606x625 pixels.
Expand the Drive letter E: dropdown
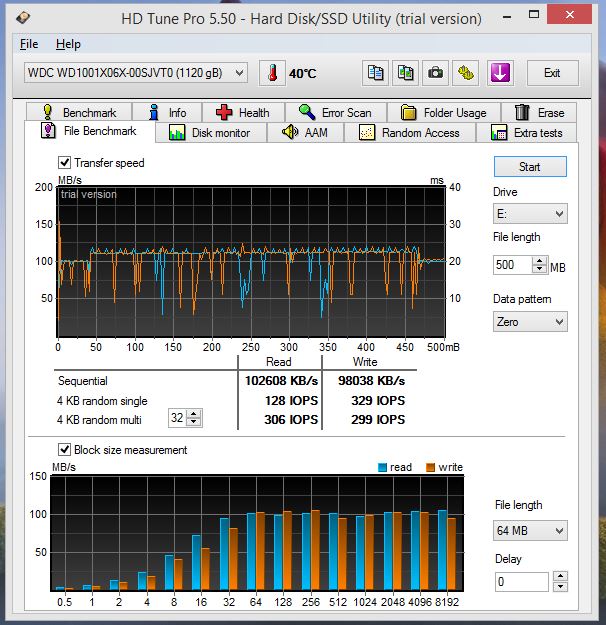530,214
